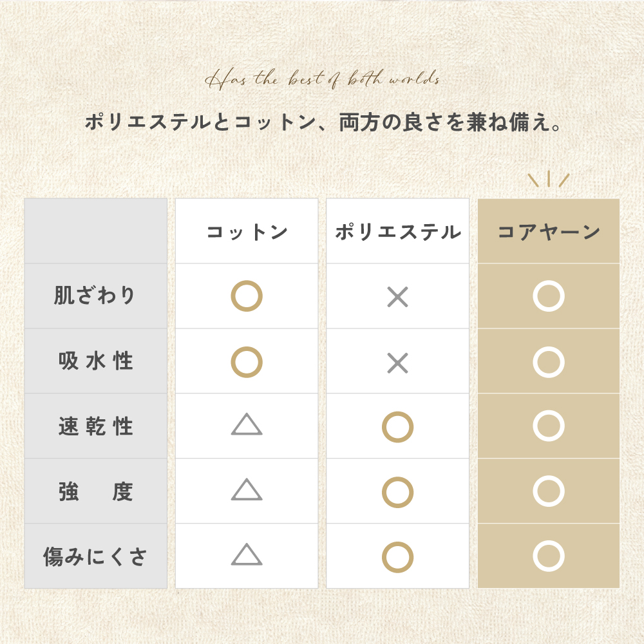644x644 pixels.
Task: Click the cursive 'Has the best of both worlds' text
Action: [x=323, y=79]
